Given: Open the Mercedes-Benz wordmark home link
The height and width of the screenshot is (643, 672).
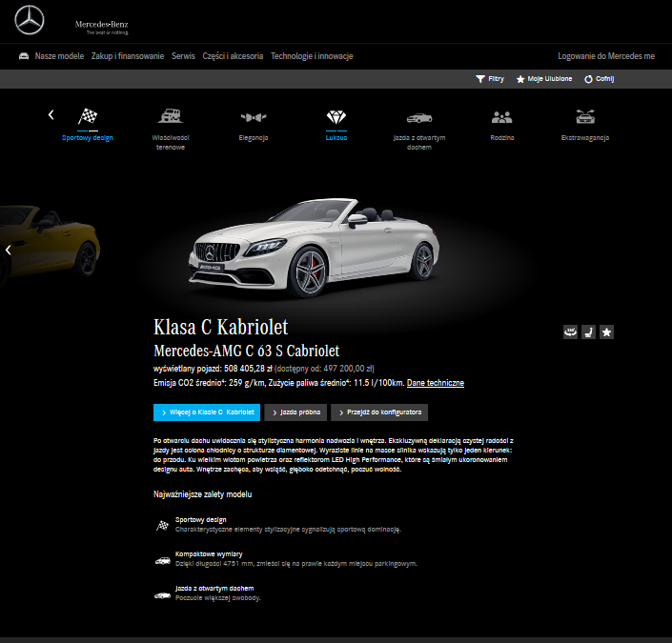Looking at the screenshot, I should tap(102, 27).
